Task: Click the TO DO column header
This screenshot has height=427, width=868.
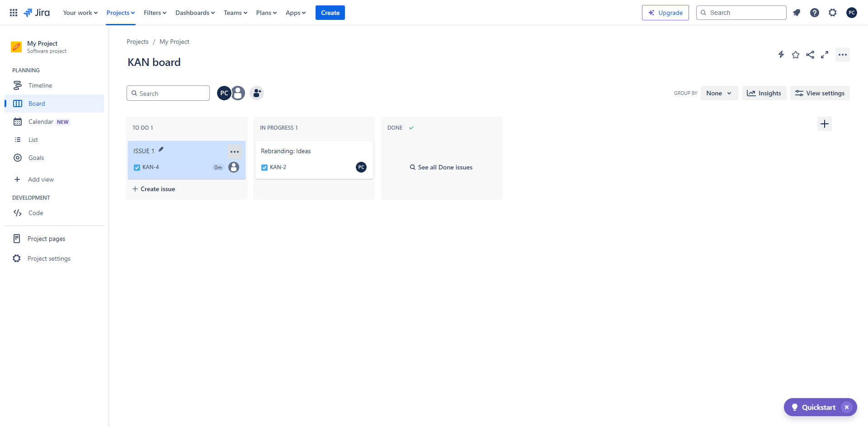Action: [x=143, y=128]
